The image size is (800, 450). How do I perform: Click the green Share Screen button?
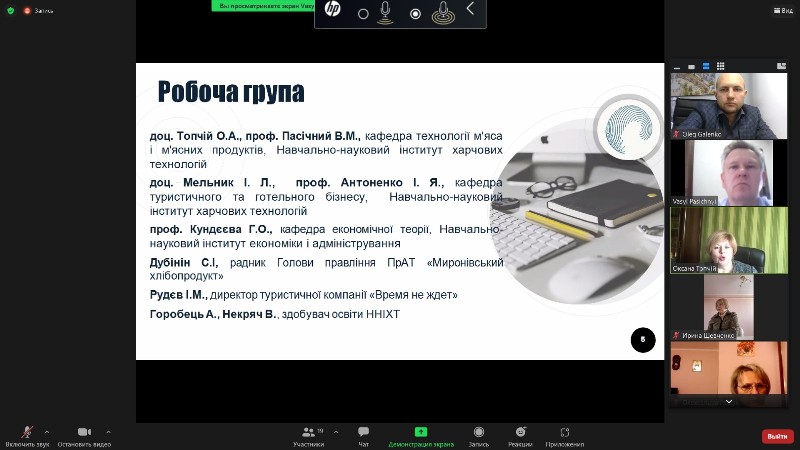420,432
